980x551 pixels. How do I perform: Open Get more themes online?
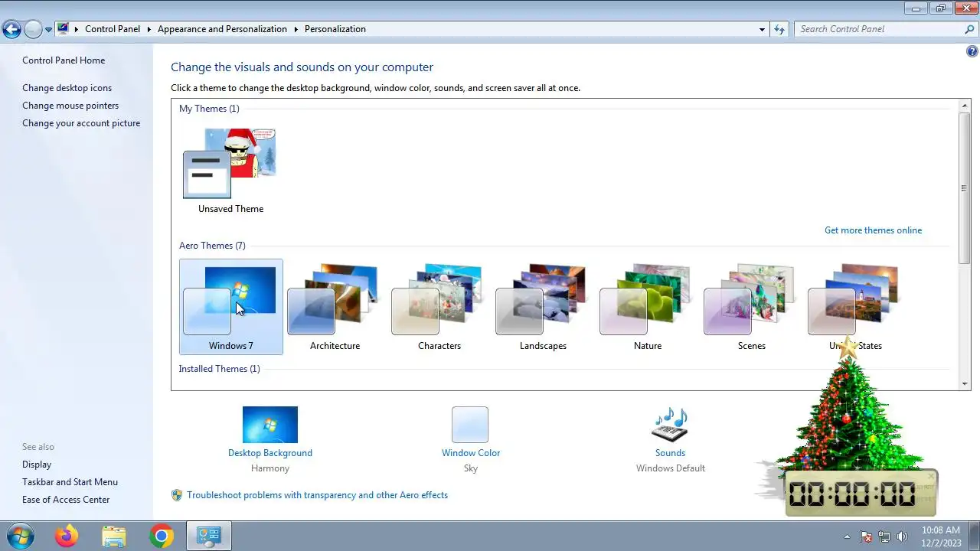873,230
